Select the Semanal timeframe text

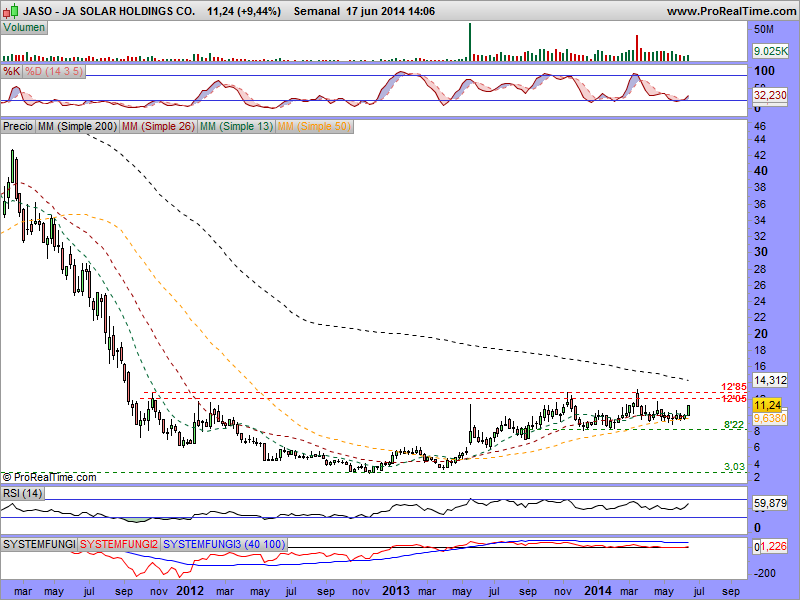tap(316, 11)
